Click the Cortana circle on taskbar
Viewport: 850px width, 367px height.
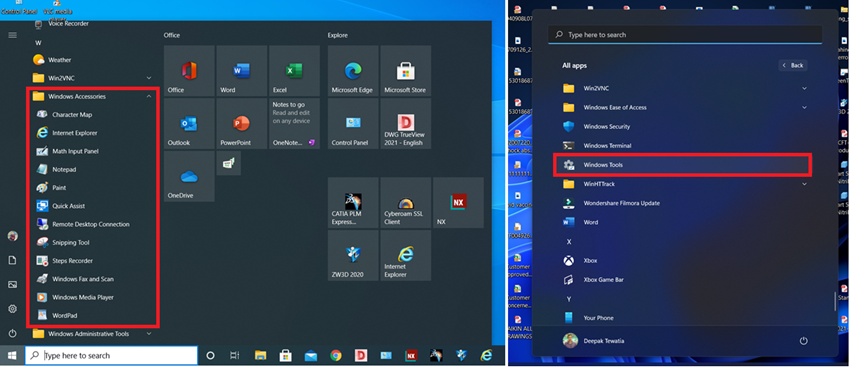(210, 356)
